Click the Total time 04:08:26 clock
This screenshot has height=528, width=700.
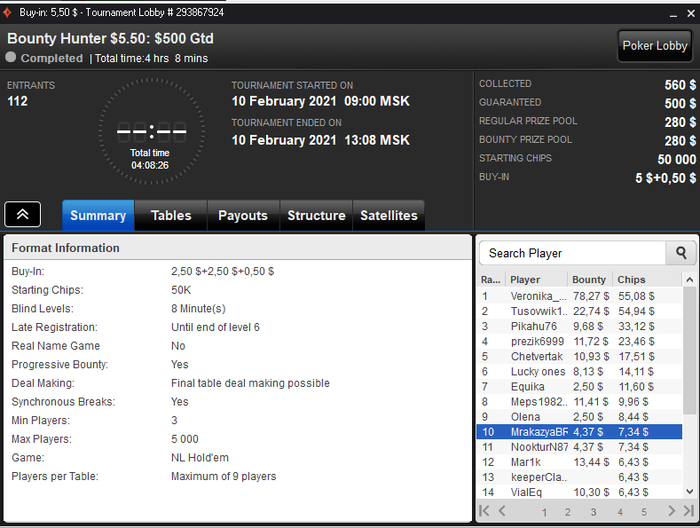[x=150, y=132]
